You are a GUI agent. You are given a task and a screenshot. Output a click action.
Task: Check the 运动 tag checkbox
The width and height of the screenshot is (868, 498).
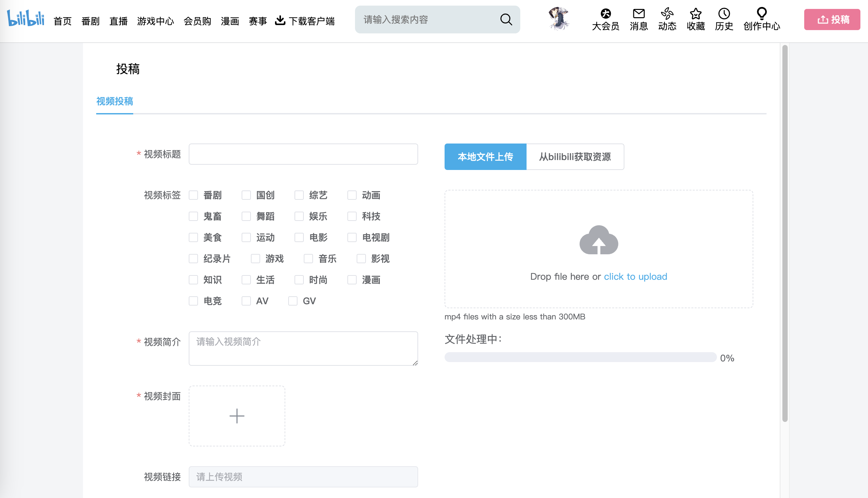246,237
